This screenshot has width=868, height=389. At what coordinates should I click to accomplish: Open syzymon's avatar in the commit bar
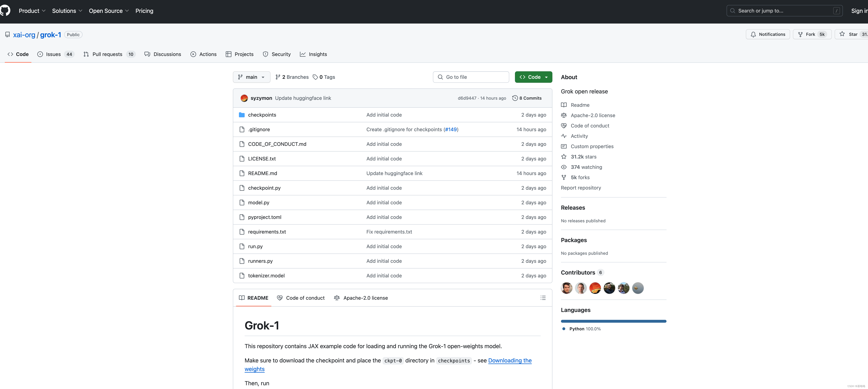click(x=244, y=98)
